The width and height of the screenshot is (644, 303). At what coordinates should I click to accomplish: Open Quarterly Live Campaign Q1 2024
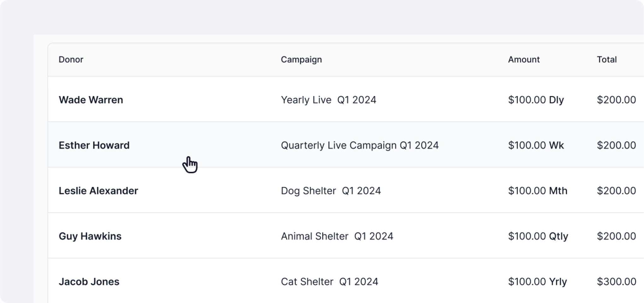[360, 145]
